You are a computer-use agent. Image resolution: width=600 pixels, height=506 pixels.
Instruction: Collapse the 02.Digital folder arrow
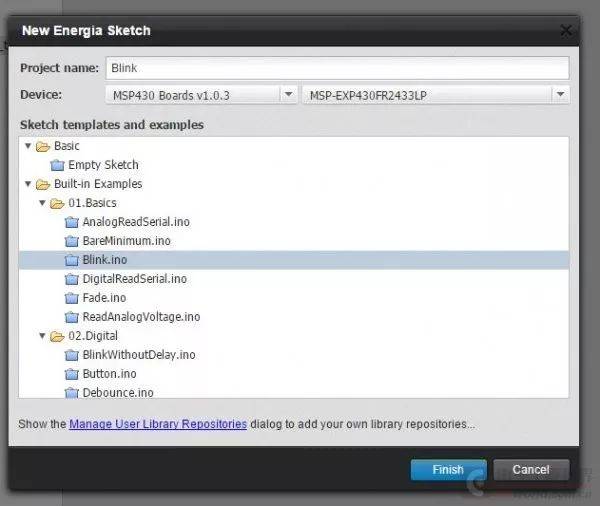41,336
